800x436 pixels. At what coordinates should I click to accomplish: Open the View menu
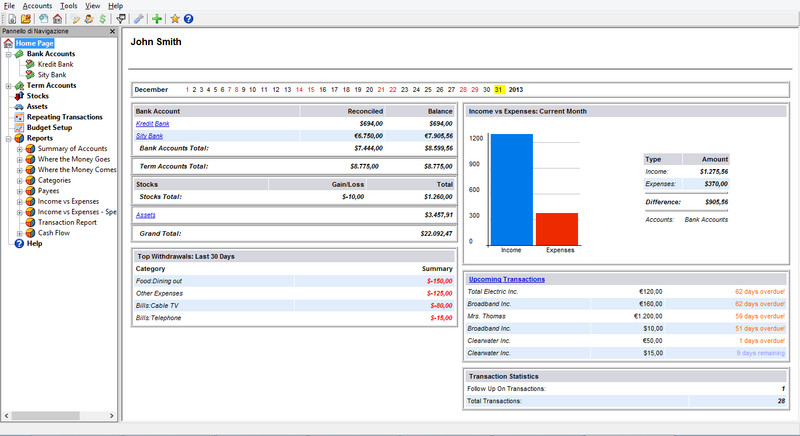point(92,6)
